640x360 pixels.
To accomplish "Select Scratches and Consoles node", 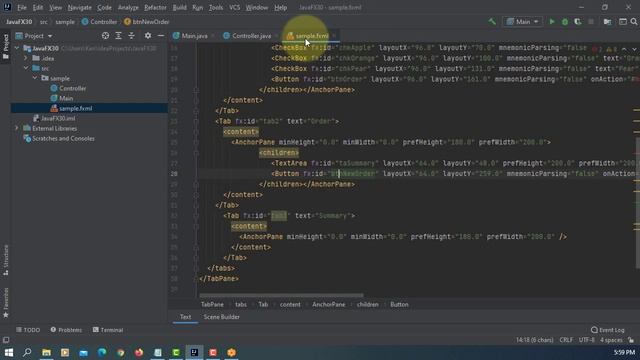I will pos(63,138).
